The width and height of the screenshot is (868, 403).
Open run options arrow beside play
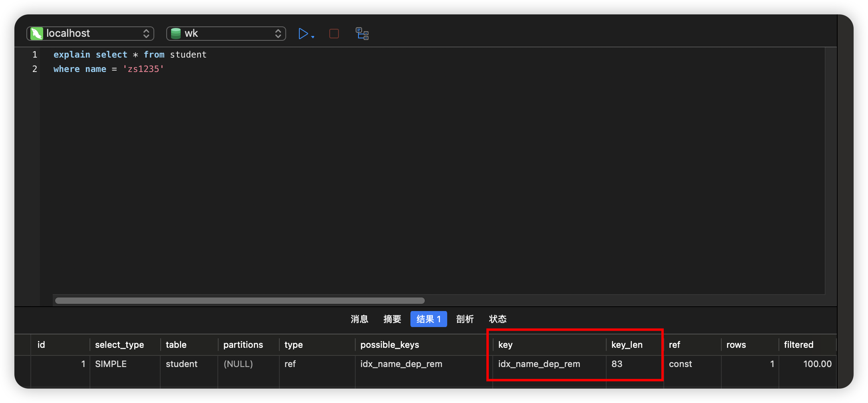coord(313,37)
